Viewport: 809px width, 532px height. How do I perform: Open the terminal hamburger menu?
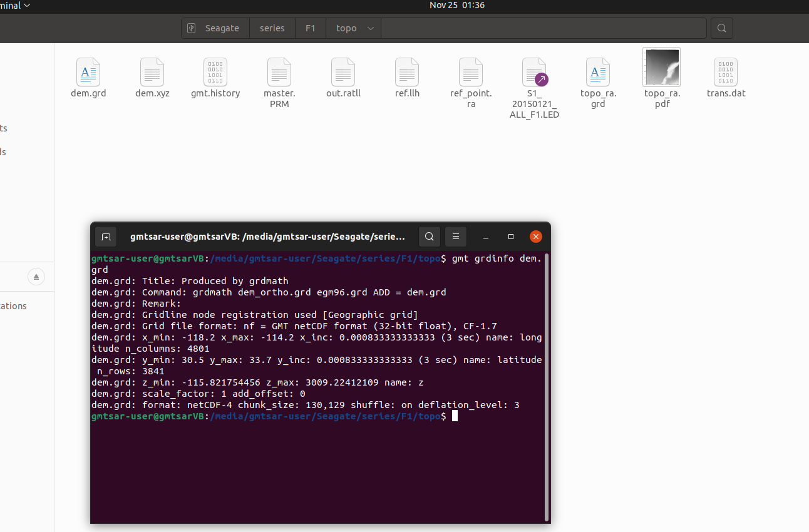click(x=456, y=237)
